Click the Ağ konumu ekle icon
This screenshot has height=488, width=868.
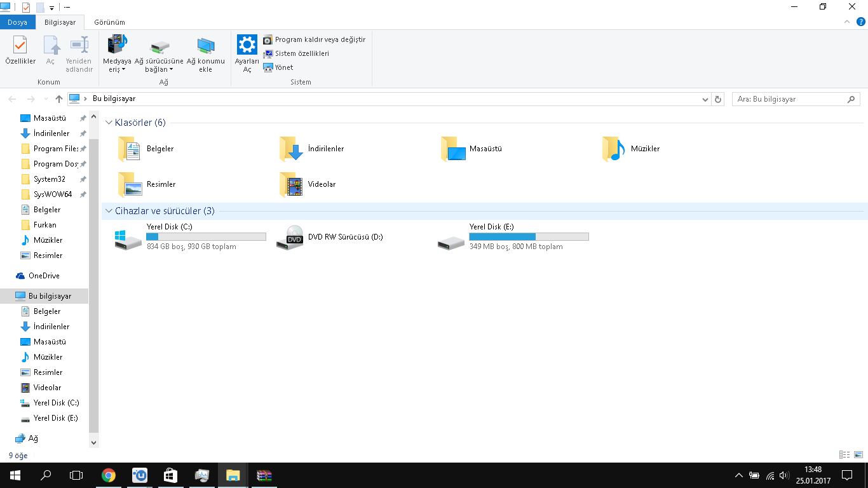pyautogui.click(x=205, y=46)
